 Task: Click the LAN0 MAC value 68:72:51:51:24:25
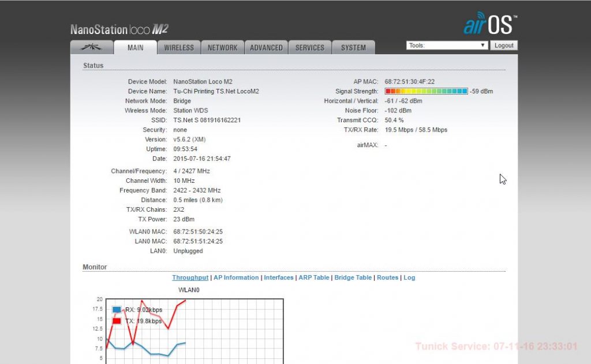(198, 241)
